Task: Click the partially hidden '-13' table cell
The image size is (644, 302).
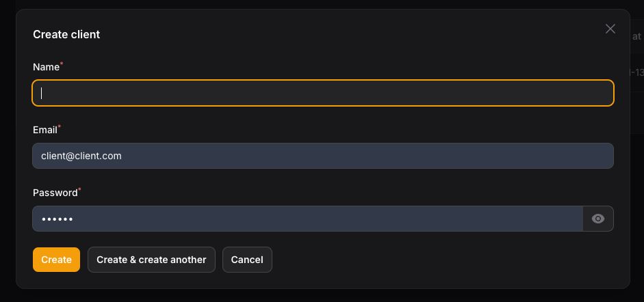Action: point(637,72)
